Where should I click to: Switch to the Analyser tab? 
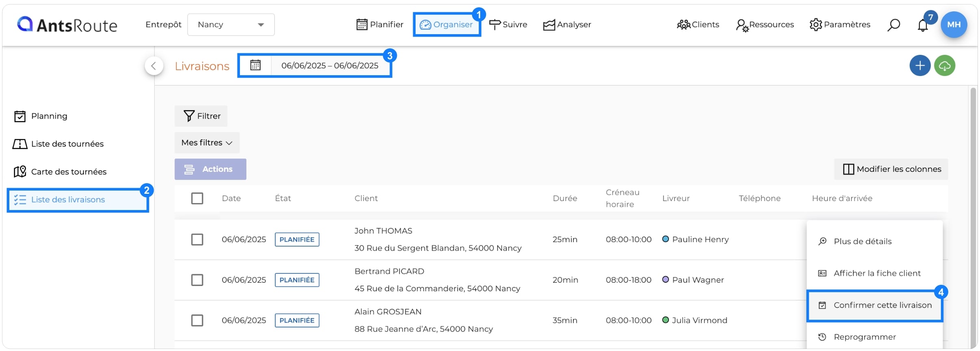(x=567, y=25)
